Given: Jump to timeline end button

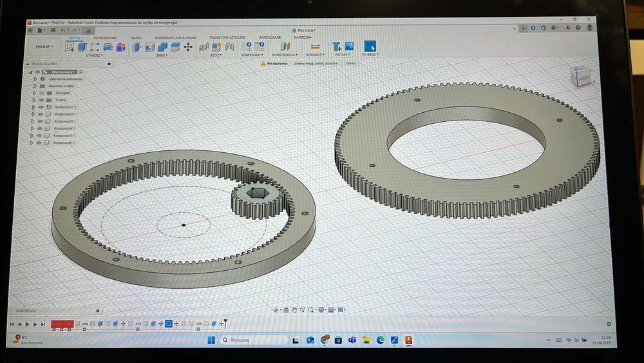Looking at the screenshot, I should click(43, 324).
